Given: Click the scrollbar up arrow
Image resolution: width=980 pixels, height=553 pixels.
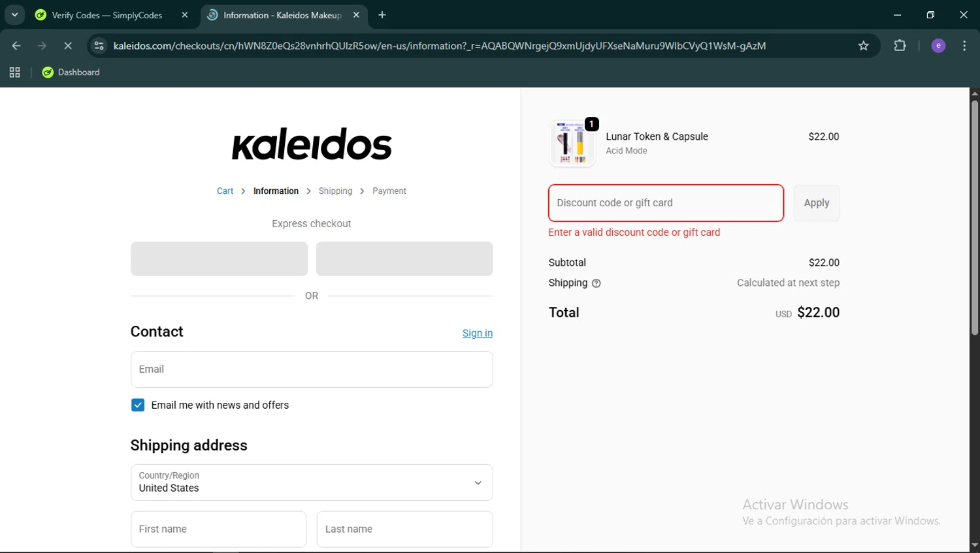Looking at the screenshot, I should click(974, 93).
